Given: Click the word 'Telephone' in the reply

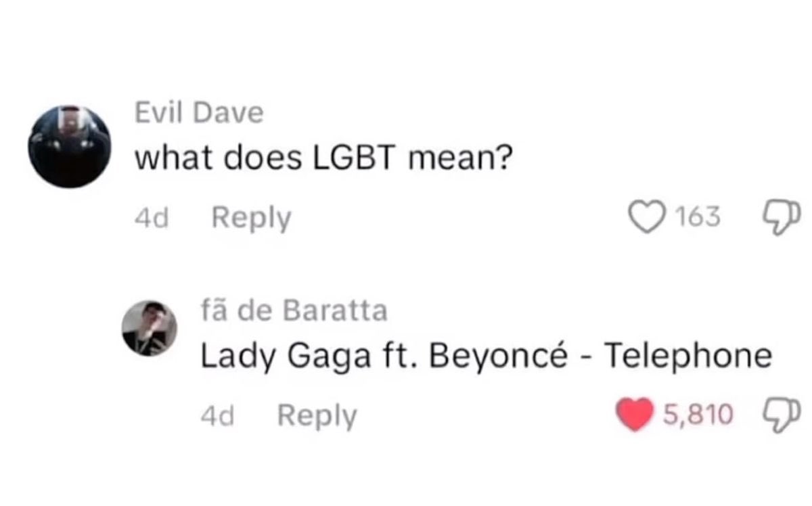Looking at the screenshot, I should (688, 356).
